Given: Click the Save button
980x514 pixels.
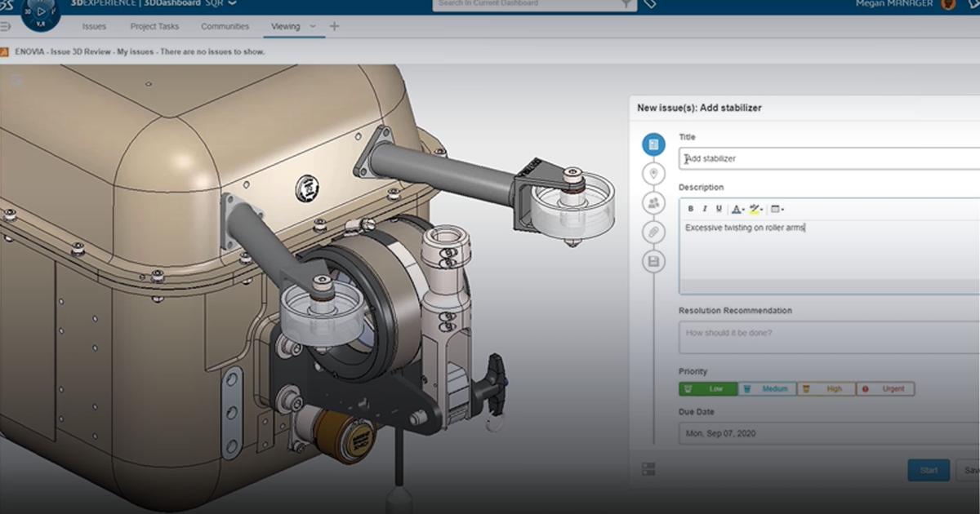Looking at the screenshot, I should pos(969,470).
